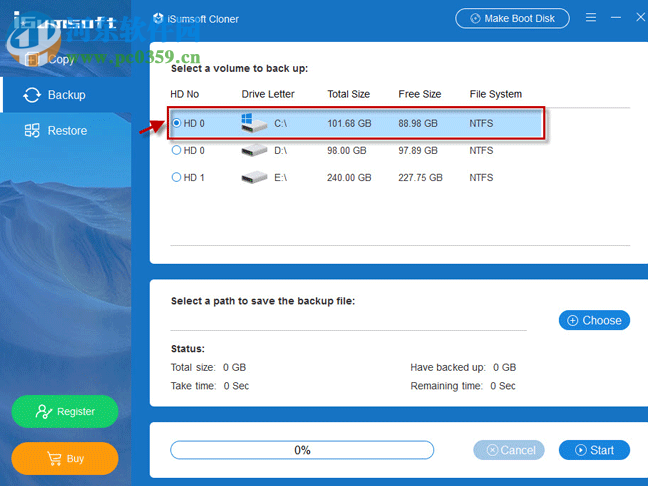Screen dimensions: 648x486
Task: Click the HD No column header
Action: (185, 94)
